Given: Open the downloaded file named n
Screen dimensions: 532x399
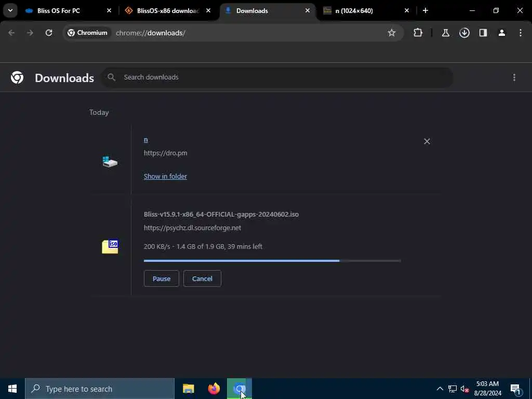Looking at the screenshot, I should tap(146, 139).
